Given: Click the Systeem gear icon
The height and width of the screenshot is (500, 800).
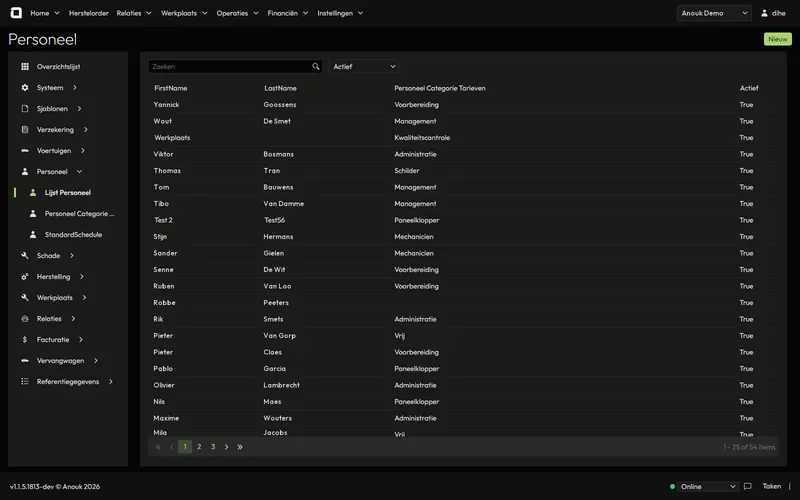Looking at the screenshot, I should click(x=24, y=87).
